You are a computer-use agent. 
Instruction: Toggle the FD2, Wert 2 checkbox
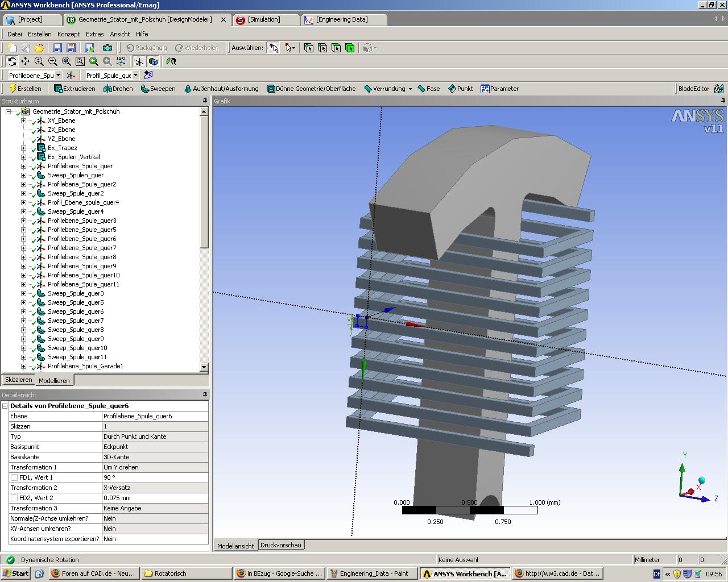[14, 498]
